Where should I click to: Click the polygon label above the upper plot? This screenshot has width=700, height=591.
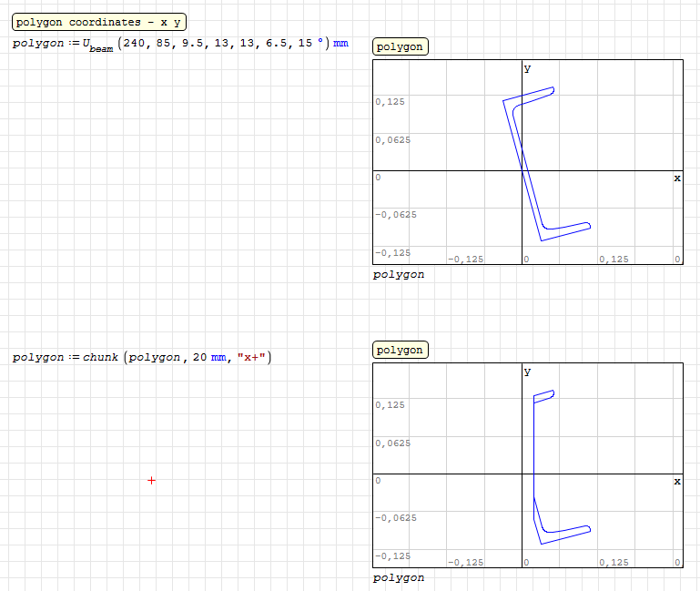click(400, 47)
